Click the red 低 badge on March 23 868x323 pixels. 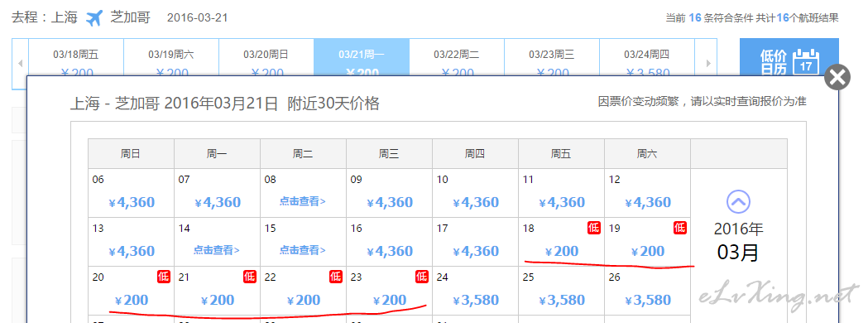pyautogui.click(x=422, y=276)
